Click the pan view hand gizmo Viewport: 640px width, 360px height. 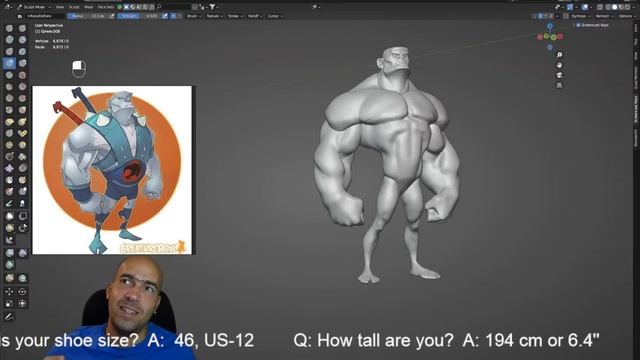[x=559, y=65]
